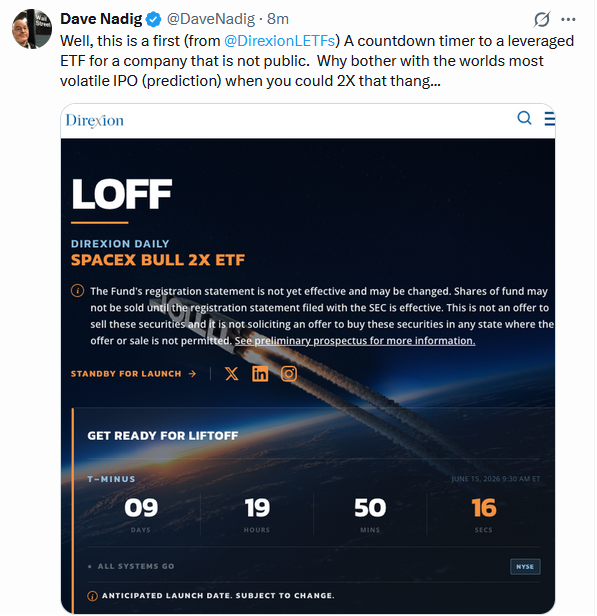Open the preliminary prospectus link
Image resolution: width=597 pixels, height=616 pixels.
click(355, 341)
